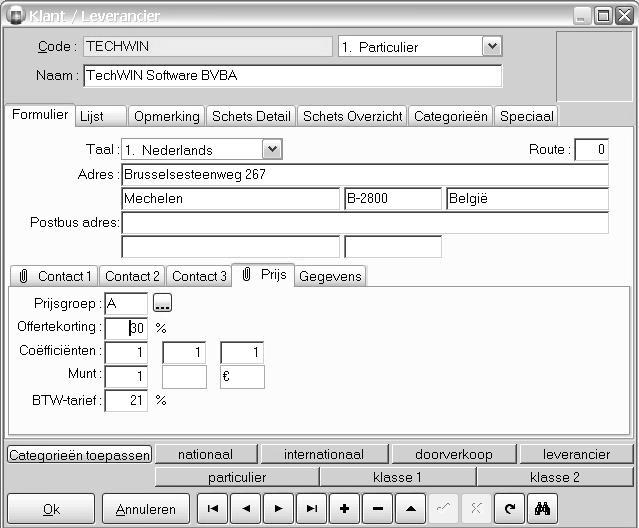
Task: Click the application icon in the title bar
Action: tap(15, 15)
